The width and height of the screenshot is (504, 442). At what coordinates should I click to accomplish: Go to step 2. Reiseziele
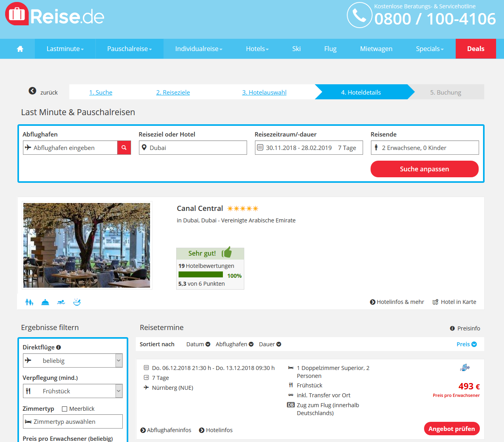click(x=173, y=92)
